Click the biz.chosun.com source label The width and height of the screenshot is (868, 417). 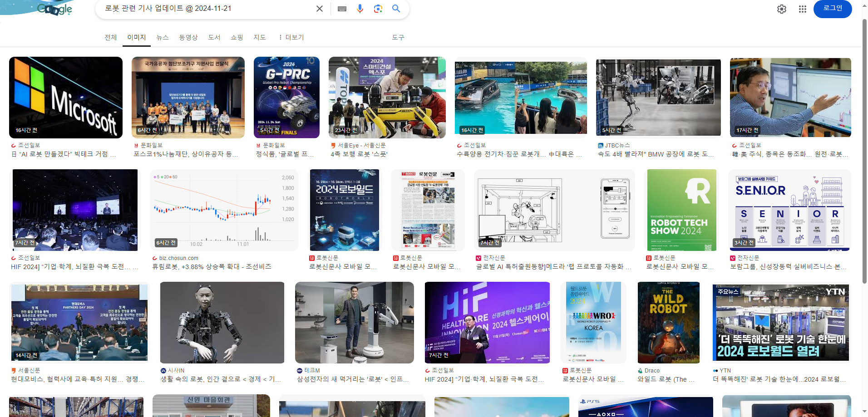[x=179, y=258]
